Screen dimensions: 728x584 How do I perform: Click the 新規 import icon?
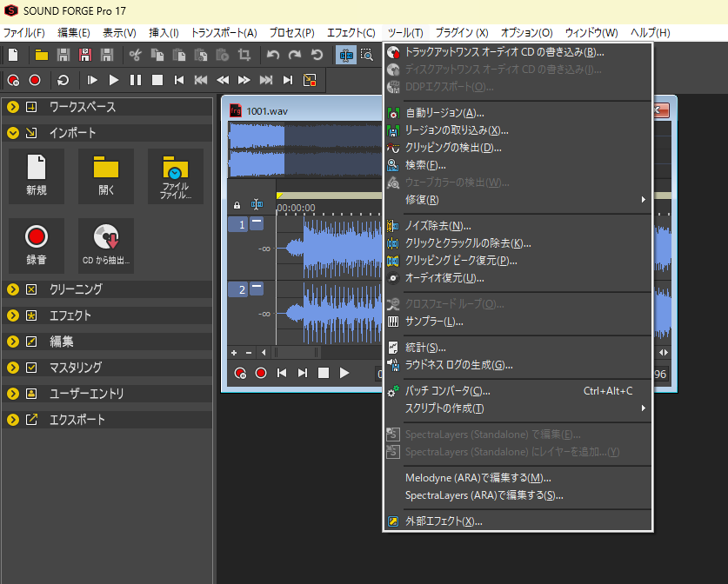[x=37, y=176]
